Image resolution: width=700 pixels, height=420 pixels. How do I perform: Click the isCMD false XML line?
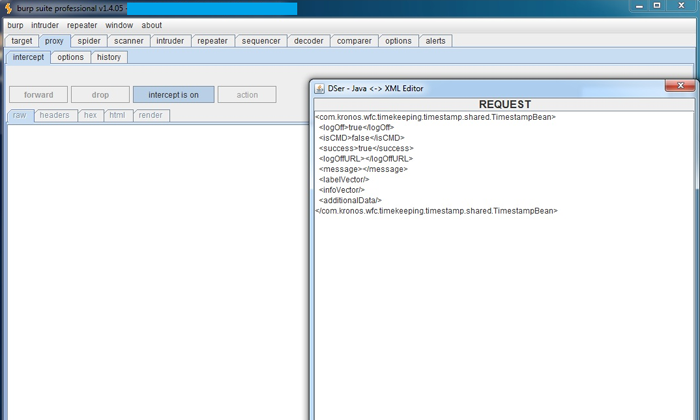pos(362,138)
